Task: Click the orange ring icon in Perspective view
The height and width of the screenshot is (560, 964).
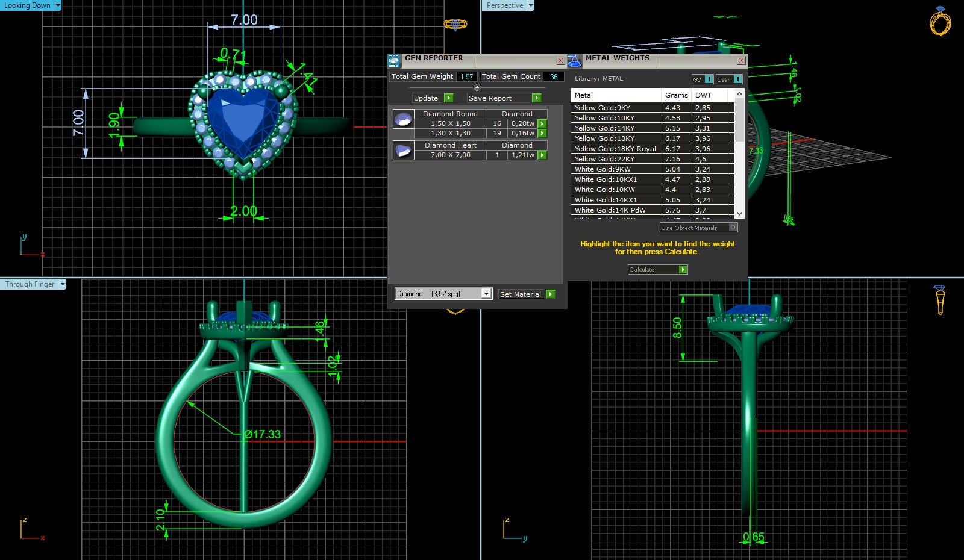Action: (x=940, y=22)
